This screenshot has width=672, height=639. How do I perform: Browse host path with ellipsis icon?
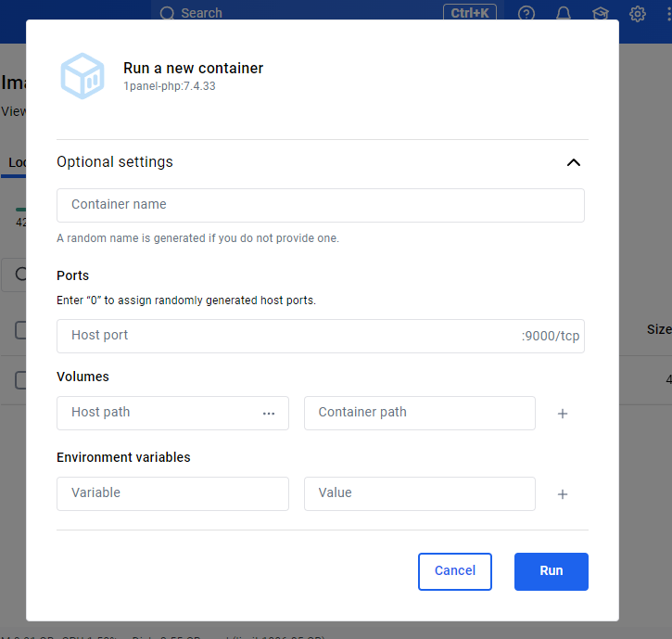pyautogui.click(x=269, y=414)
